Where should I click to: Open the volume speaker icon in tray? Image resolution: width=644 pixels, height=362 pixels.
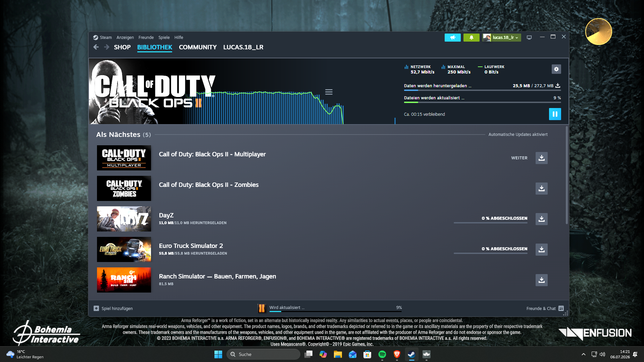[x=602, y=354]
